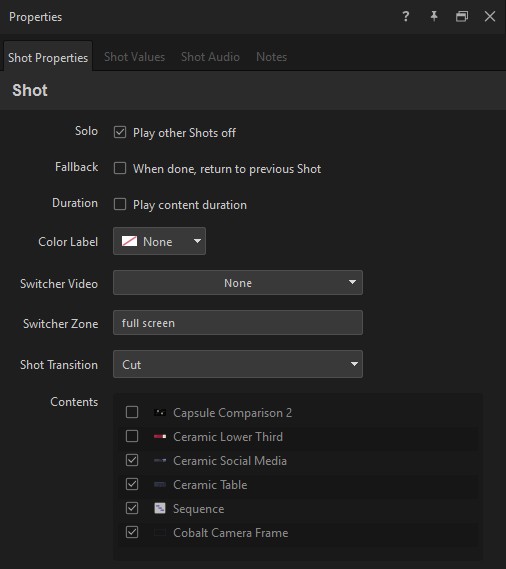This screenshot has height=569, width=506.
Task: Enable Fallback return to previous Shot
Action: [120, 168]
